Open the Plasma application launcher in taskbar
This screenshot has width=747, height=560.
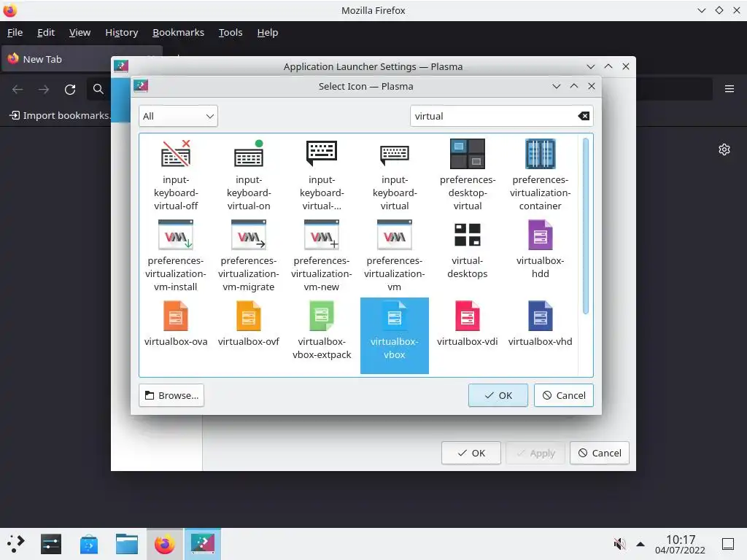(x=15, y=544)
